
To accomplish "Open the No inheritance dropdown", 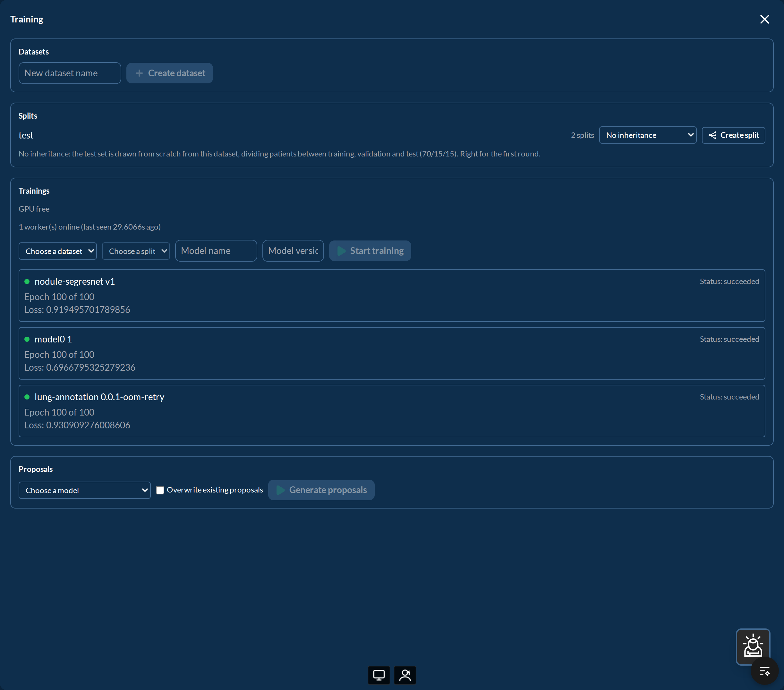I will click(647, 135).
